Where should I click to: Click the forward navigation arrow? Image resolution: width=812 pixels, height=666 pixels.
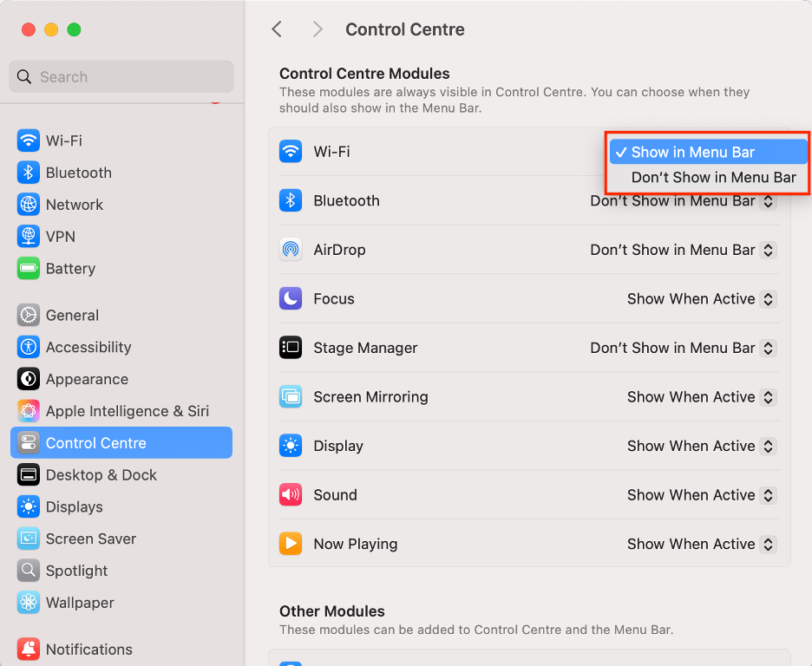(318, 29)
